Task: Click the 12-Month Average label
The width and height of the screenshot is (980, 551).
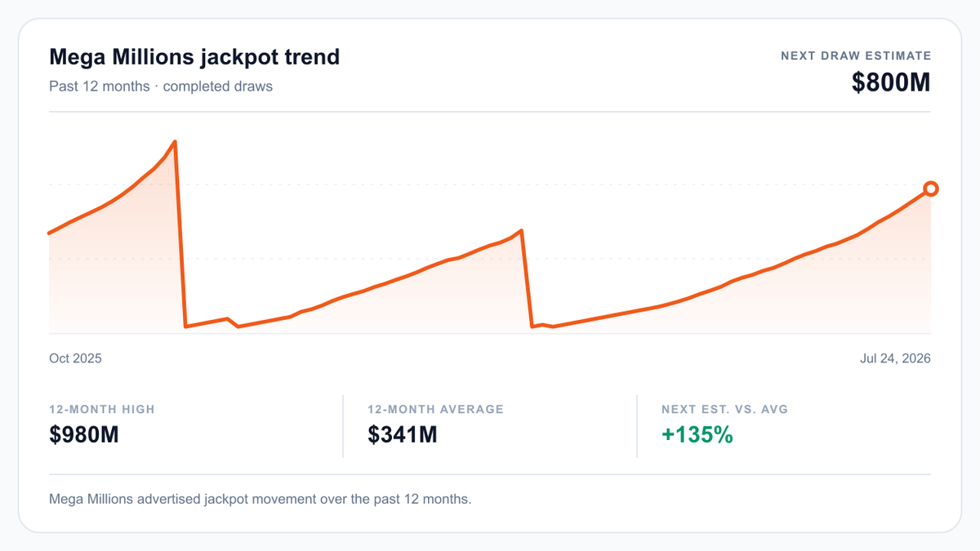Action: coord(435,409)
